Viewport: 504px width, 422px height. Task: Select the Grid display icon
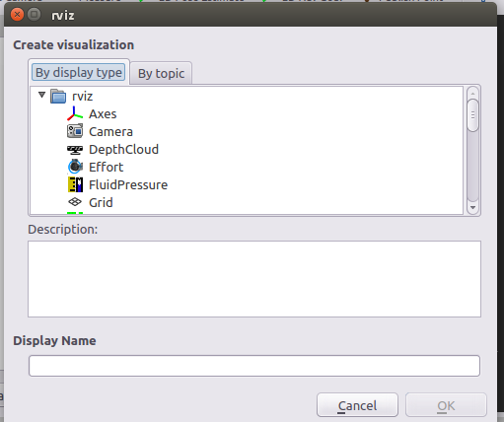[75, 202]
